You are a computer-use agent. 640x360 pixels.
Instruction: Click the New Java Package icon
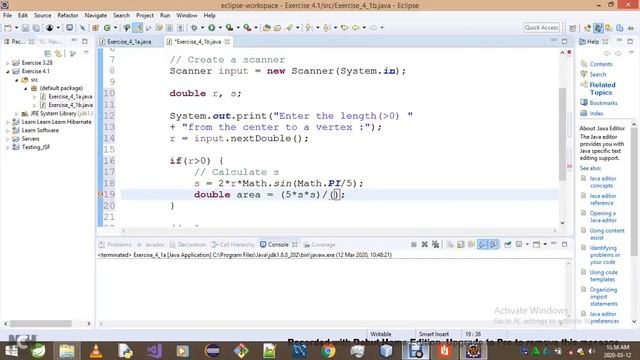(96, 28)
